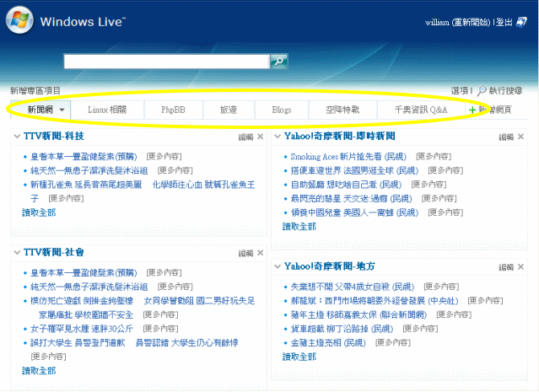The width and height of the screenshot is (539, 392).
Task: Open TTV新聞-社會 module title link
Action: (54, 252)
